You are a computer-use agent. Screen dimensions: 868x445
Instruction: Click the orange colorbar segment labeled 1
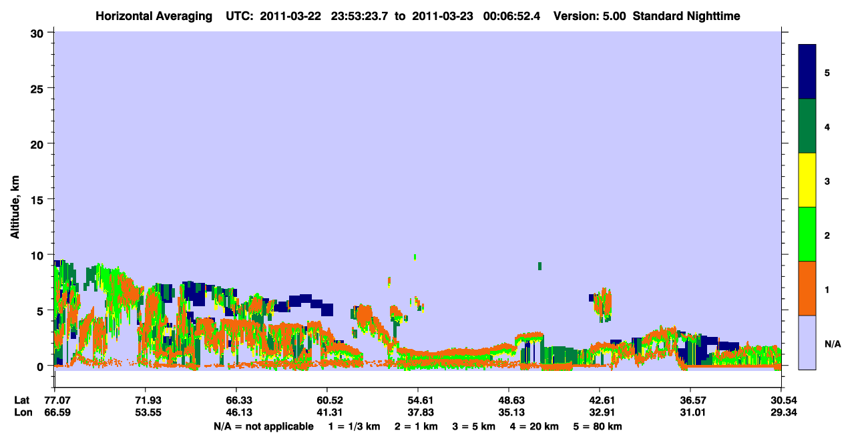tap(807, 288)
